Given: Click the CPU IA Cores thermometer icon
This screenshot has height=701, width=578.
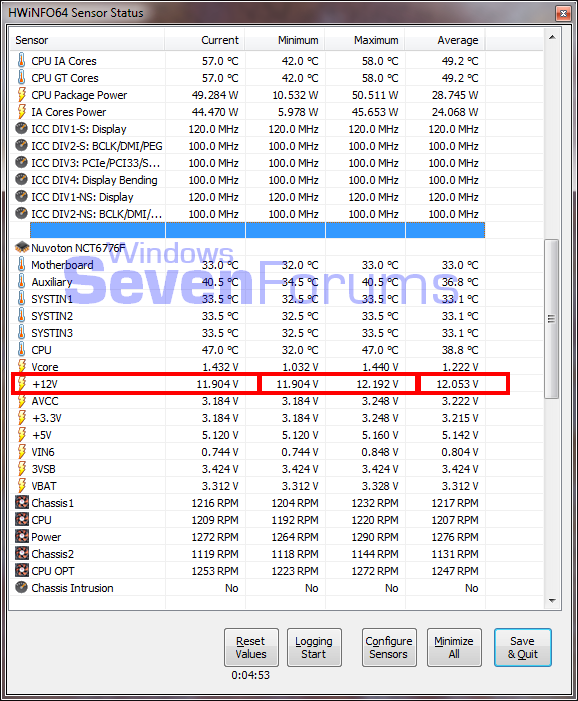Looking at the screenshot, I should (x=21, y=60).
